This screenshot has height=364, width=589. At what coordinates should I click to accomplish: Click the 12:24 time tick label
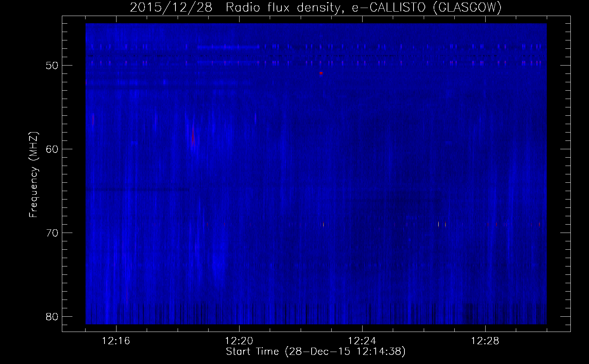(362, 341)
